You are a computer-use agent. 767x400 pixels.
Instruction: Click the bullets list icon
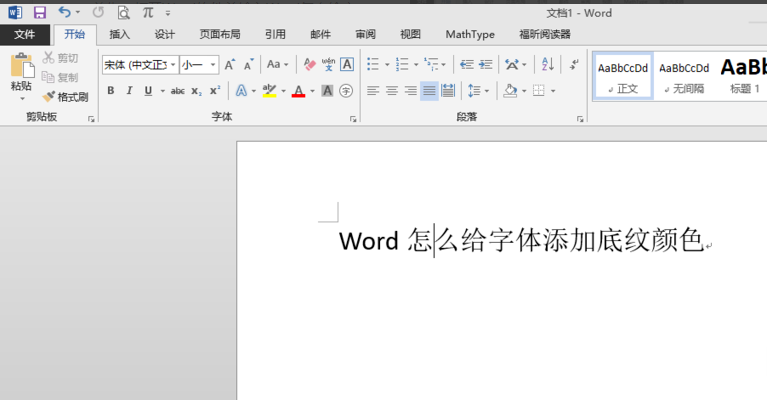[x=373, y=64]
